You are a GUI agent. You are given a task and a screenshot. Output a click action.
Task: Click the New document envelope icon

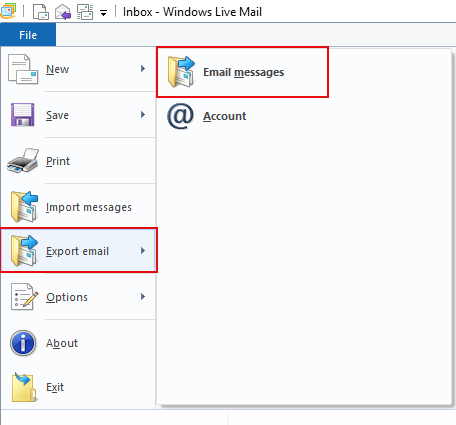(x=23, y=69)
